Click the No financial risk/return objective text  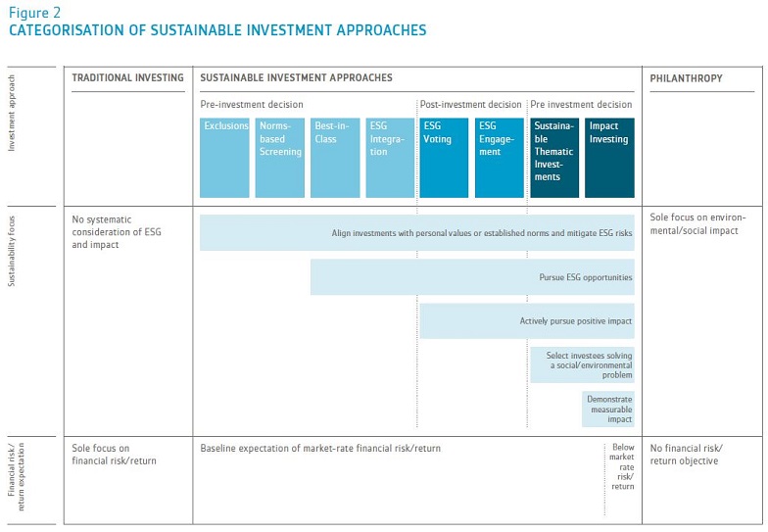[x=684, y=455]
